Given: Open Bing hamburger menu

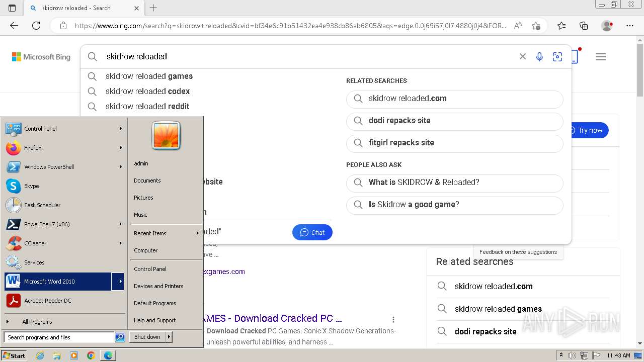Looking at the screenshot, I should click(601, 57).
